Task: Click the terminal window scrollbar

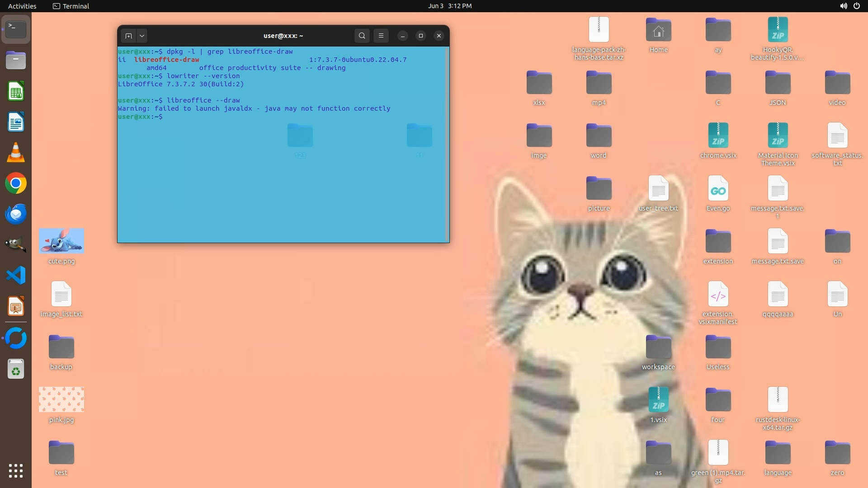Action: (x=447, y=145)
